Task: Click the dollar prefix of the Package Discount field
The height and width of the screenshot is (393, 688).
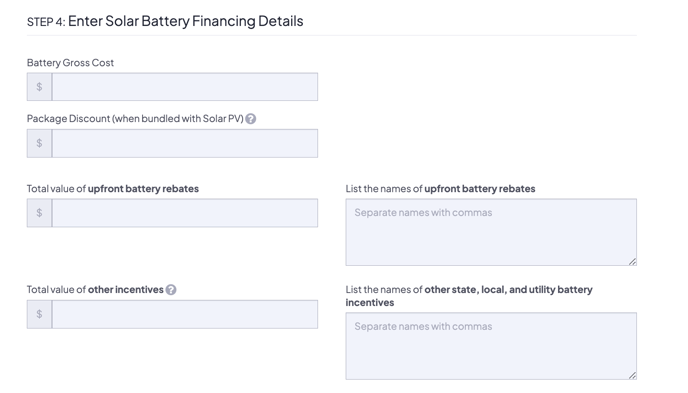Action: [x=39, y=143]
